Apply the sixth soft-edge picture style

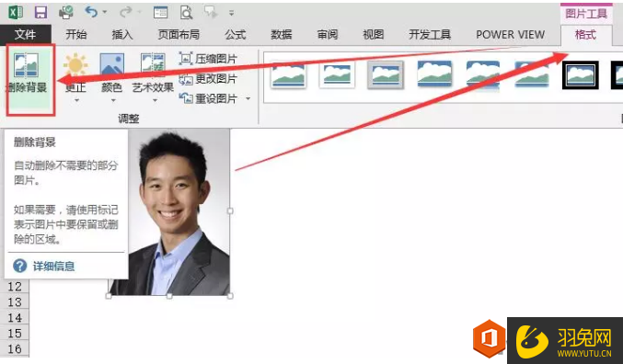(x=532, y=74)
